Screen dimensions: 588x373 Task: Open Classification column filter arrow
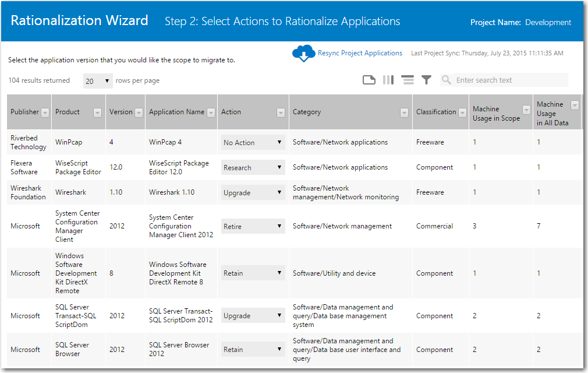pyautogui.click(x=463, y=112)
